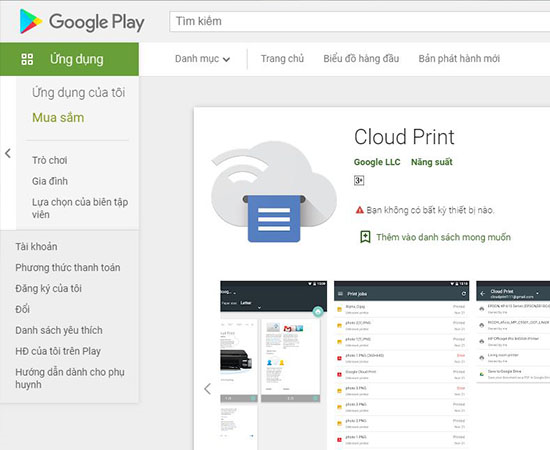Open the Gia đình category
Viewport: 550px width, 450px height.
[x=50, y=181]
